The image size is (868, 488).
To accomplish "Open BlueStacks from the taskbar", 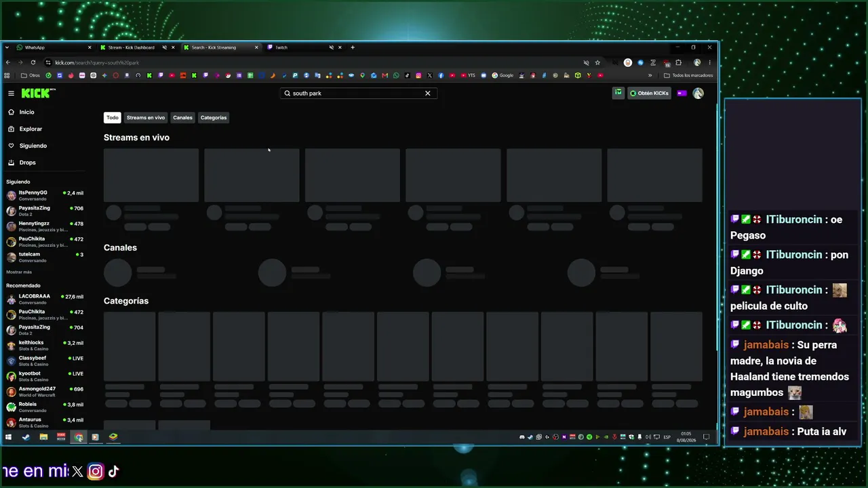I will coord(113,437).
